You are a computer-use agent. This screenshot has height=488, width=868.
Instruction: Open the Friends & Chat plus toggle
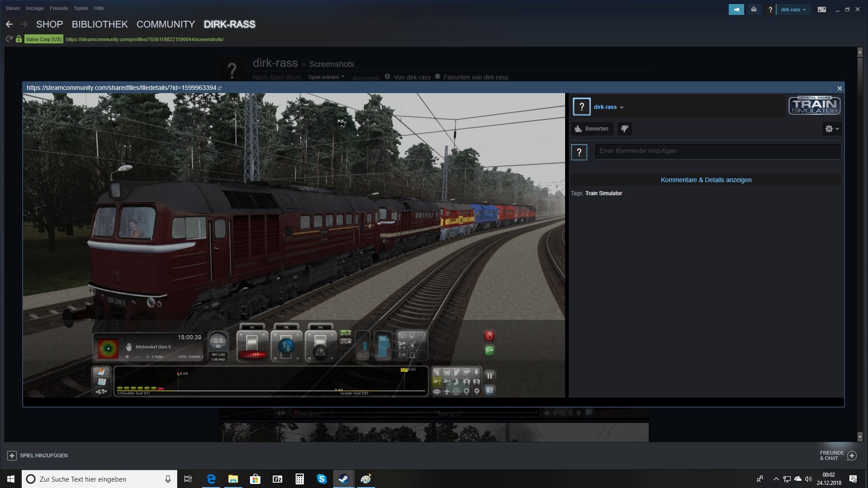click(852, 455)
